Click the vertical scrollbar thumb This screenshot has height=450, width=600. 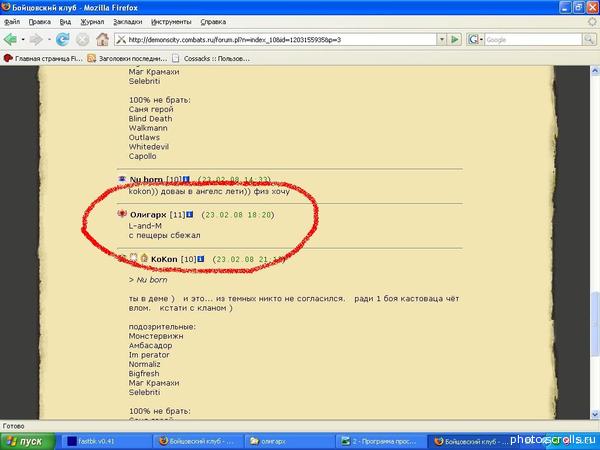(x=595, y=324)
